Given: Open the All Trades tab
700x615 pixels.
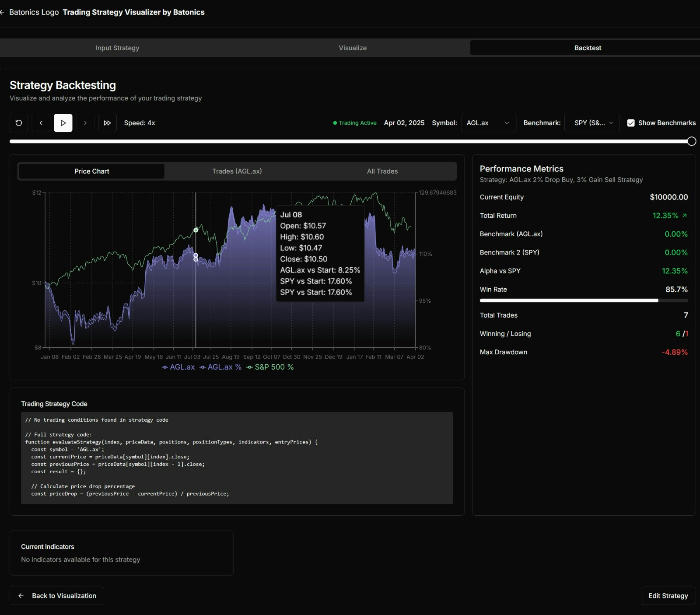Looking at the screenshot, I should click(x=382, y=171).
